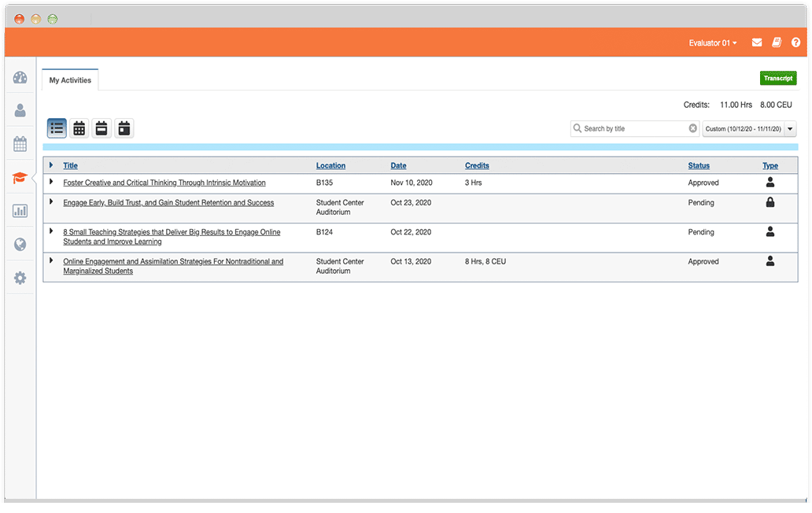This screenshot has width=812, height=513.
Task: Open the mail envelope icon in header
Action: (757, 42)
